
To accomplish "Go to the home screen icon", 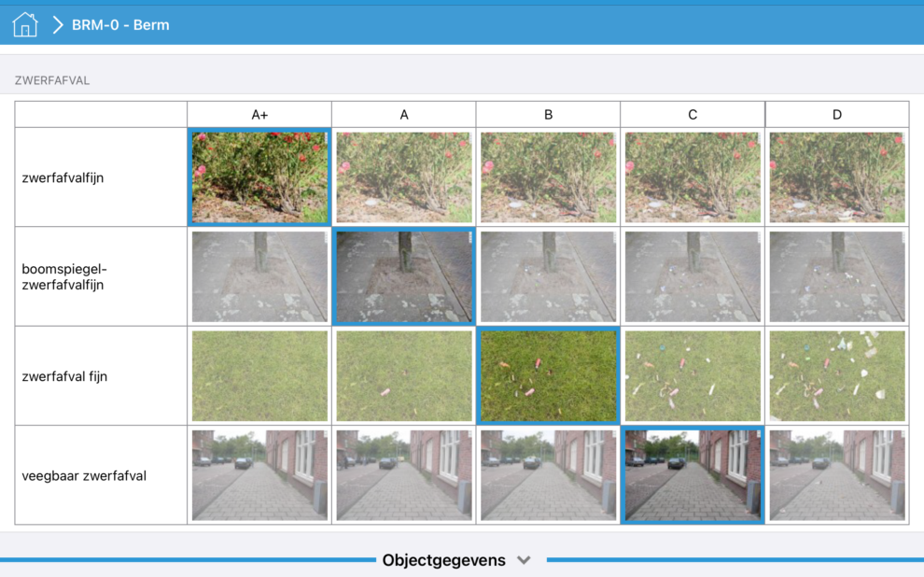I will (25, 24).
